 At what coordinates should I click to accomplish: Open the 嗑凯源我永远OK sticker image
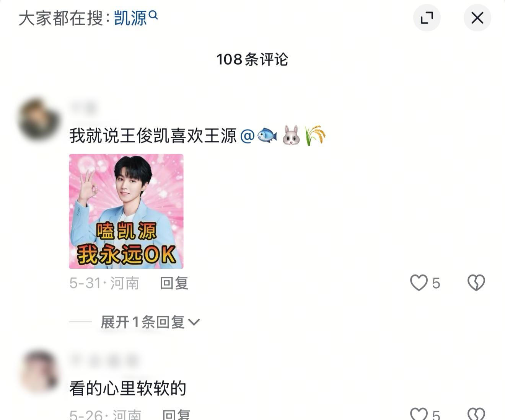point(126,211)
